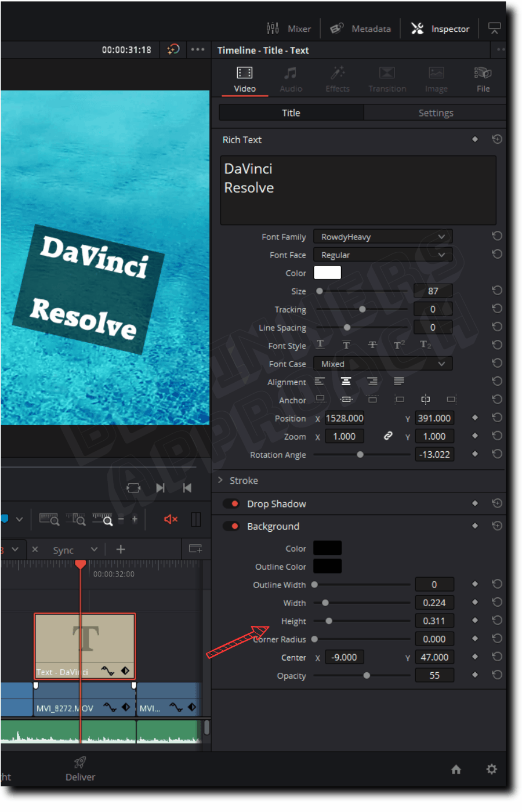Screen dimensions: 522x812
Task: Switch to the Settings tab
Action: coord(436,112)
